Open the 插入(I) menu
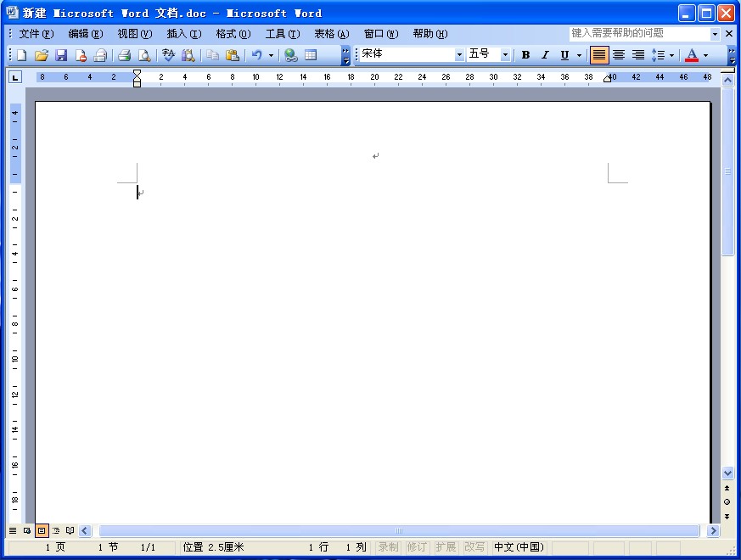The width and height of the screenshot is (741, 560). tap(184, 34)
